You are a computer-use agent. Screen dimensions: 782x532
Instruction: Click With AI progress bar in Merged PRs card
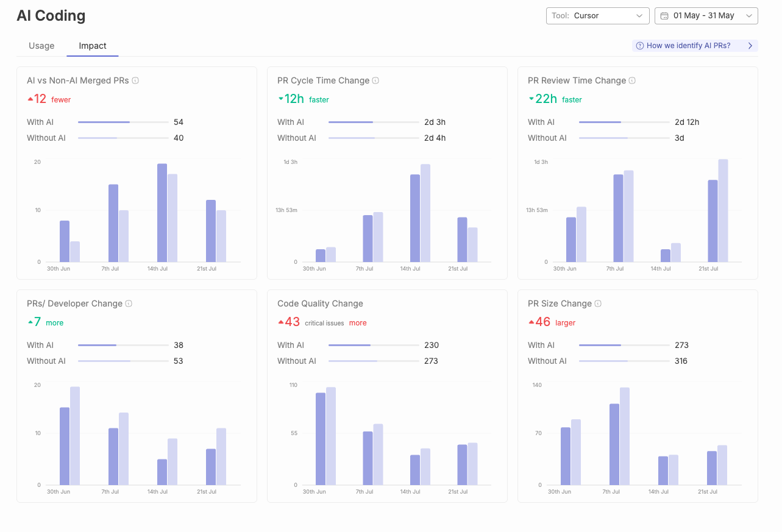point(123,122)
